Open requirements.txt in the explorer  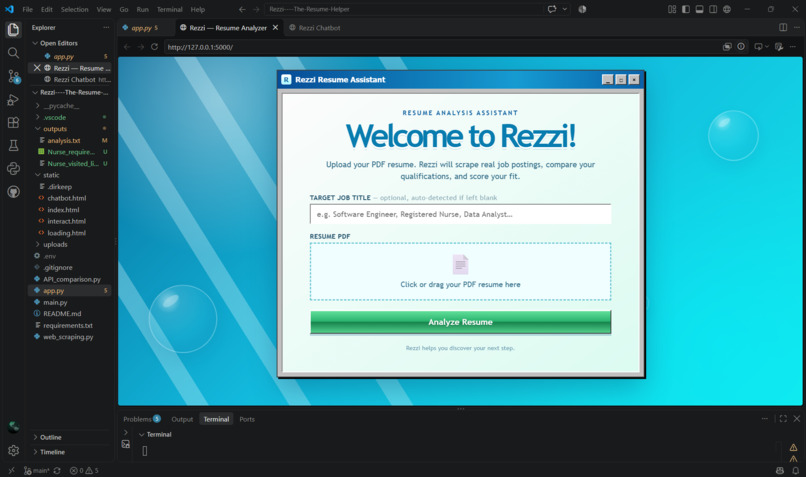coord(69,325)
